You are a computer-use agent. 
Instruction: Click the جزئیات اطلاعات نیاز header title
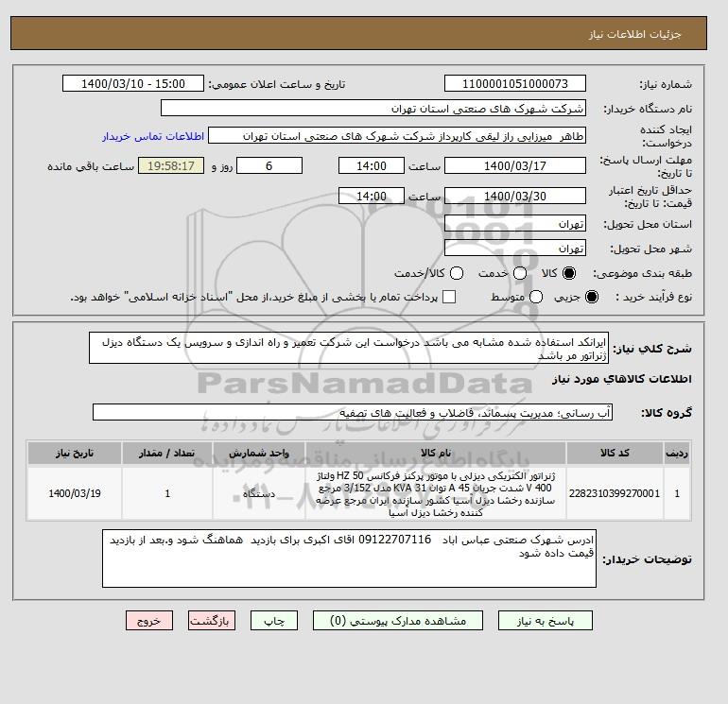pos(634,34)
